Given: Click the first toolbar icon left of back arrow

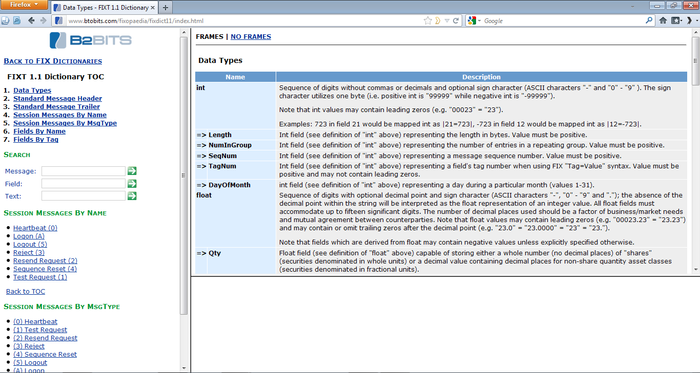Looking at the screenshot, I should 6,21.
